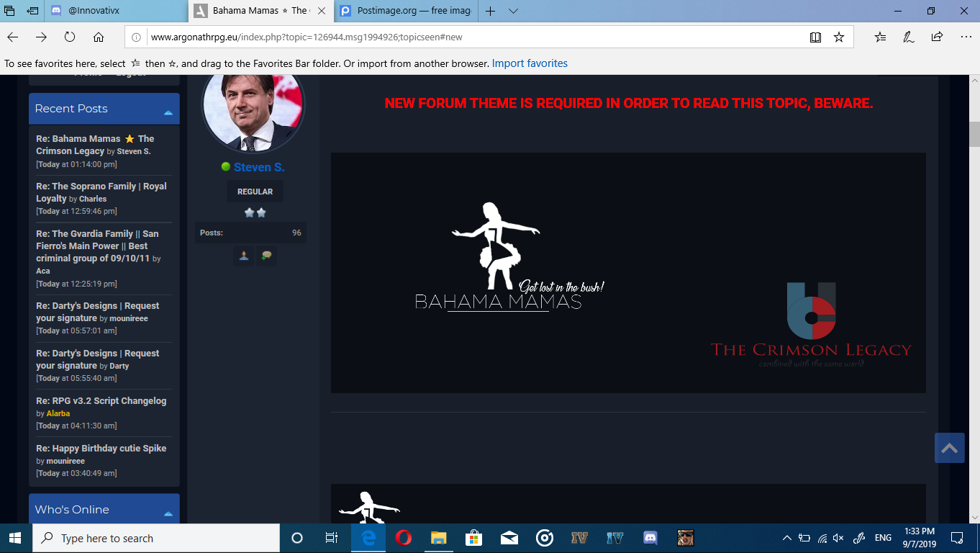Show hidden system tray icons
Image resolution: width=980 pixels, height=553 pixels.
pyautogui.click(x=786, y=538)
